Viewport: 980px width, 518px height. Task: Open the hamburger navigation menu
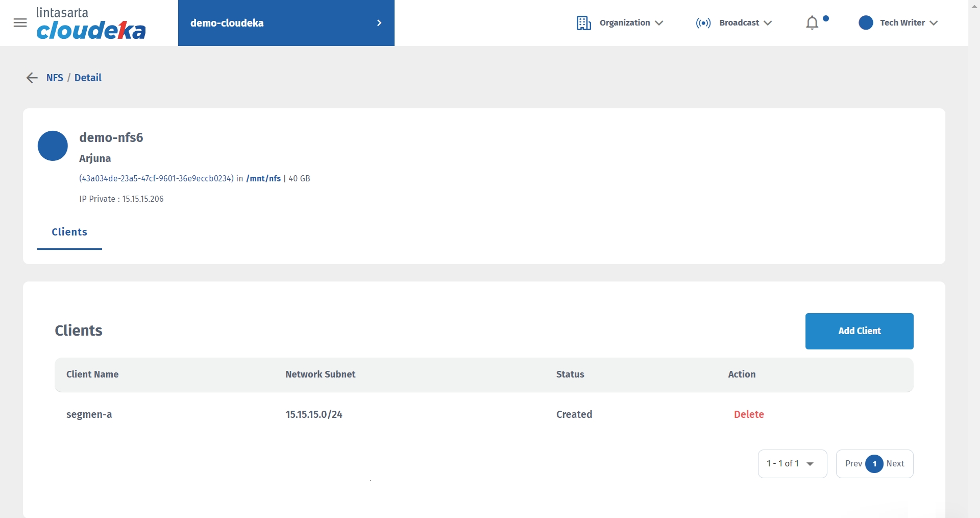[x=20, y=23]
